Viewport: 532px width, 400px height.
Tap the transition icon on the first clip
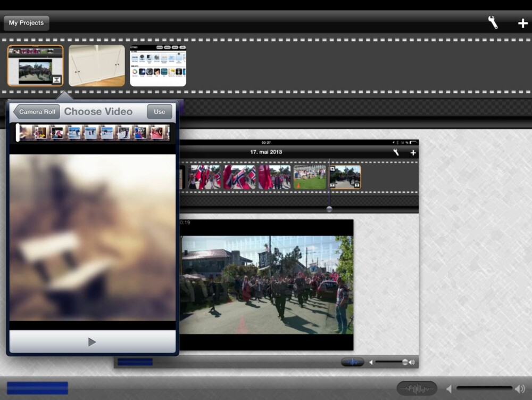pyautogui.click(x=57, y=79)
